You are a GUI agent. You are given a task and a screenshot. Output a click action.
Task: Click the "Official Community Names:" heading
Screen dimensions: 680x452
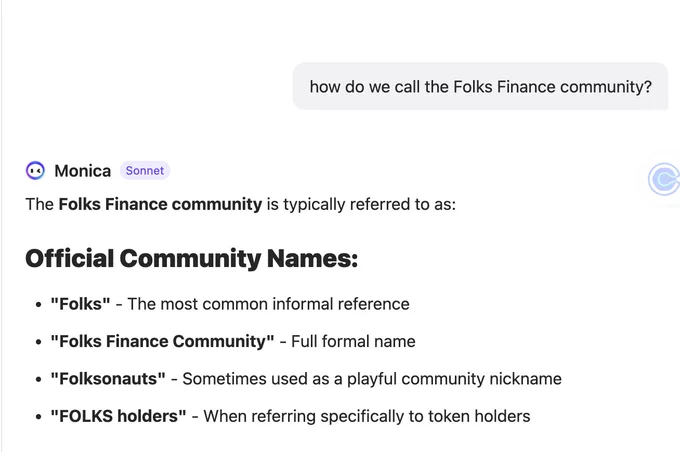192,259
